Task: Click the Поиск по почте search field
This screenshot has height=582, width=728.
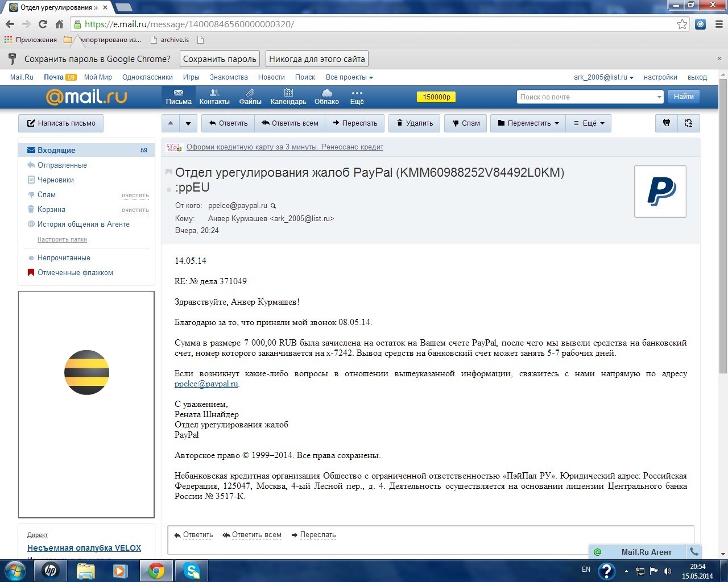Action: coord(586,97)
